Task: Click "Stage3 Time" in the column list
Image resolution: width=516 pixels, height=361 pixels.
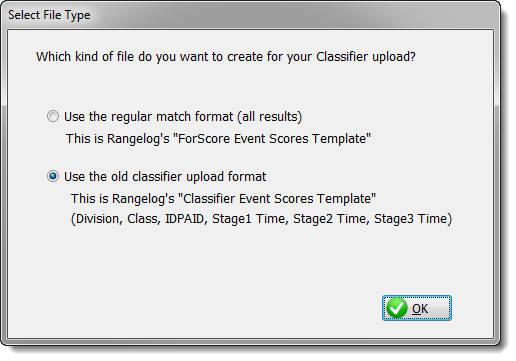Action: pos(411,219)
